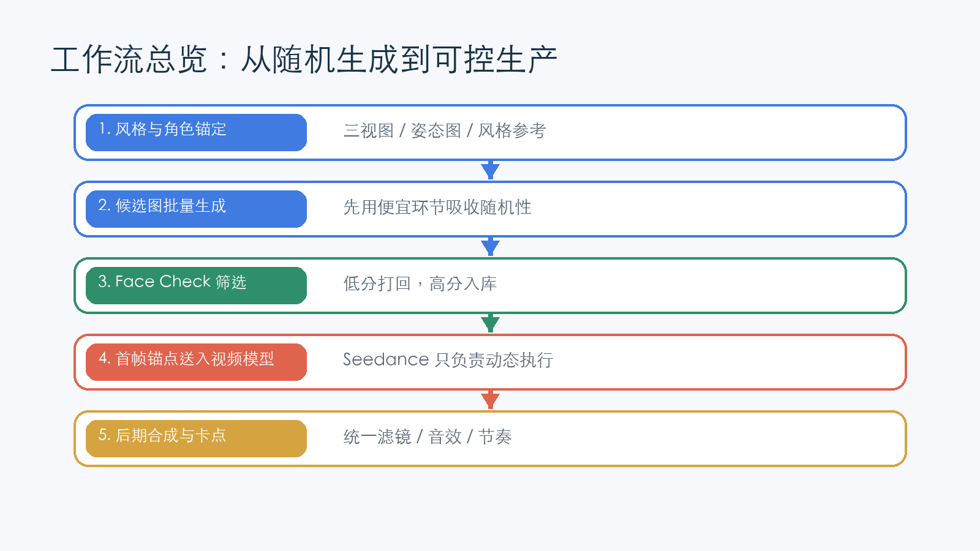Select the blue "2. 候选图批量生成" label
Image resolution: width=980 pixels, height=551 pixels.
pyautogui.click(x=196, y=209)
